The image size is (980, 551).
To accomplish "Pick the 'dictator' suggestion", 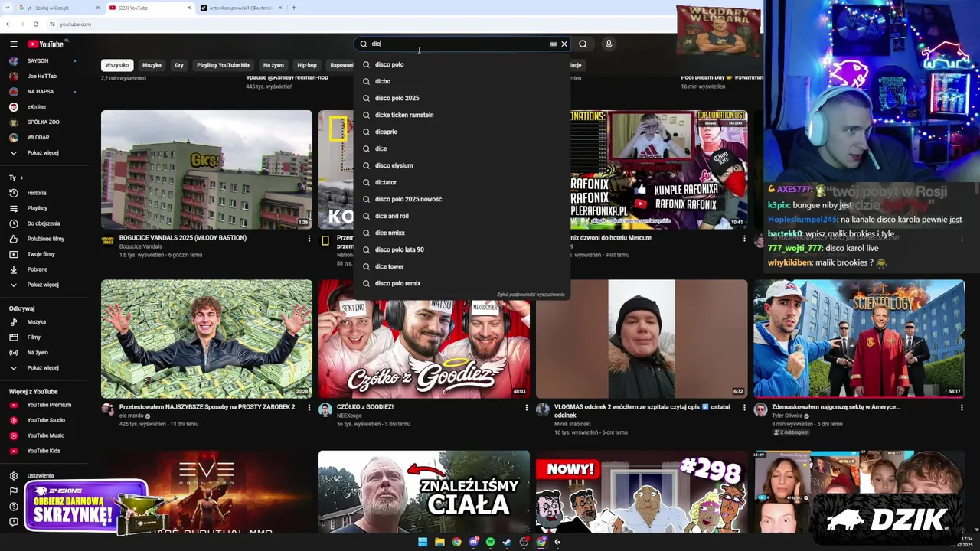I will tap(462, 182).
